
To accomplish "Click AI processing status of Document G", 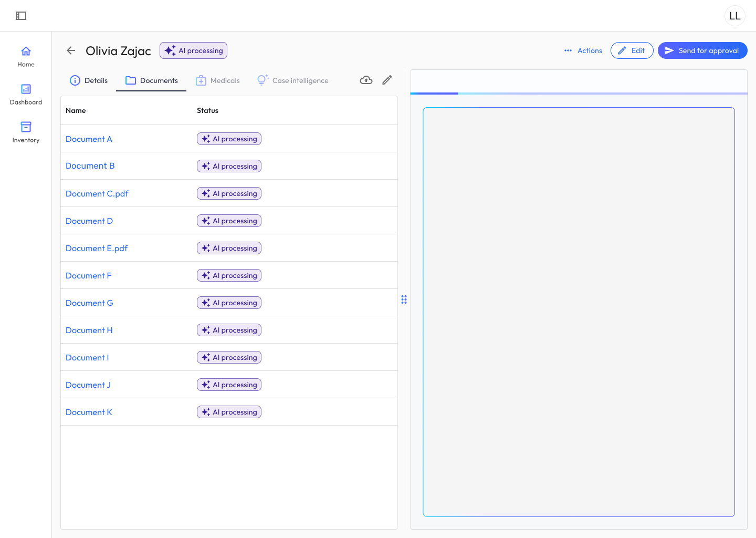I will pos(229,303).
